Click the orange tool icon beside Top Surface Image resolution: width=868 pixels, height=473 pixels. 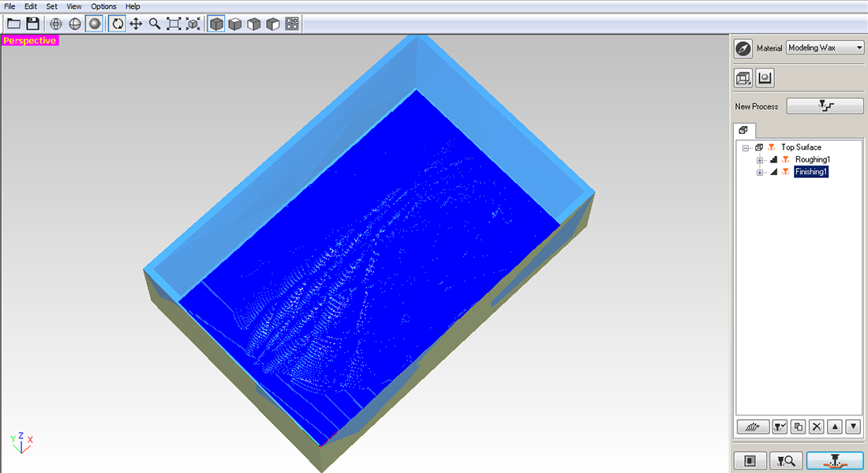tap(771, 147)
